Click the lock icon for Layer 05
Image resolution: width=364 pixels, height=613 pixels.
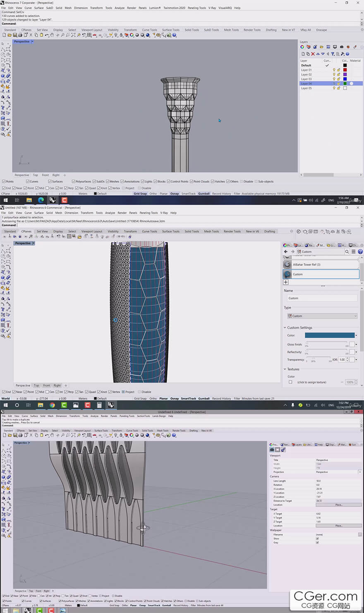338,88
